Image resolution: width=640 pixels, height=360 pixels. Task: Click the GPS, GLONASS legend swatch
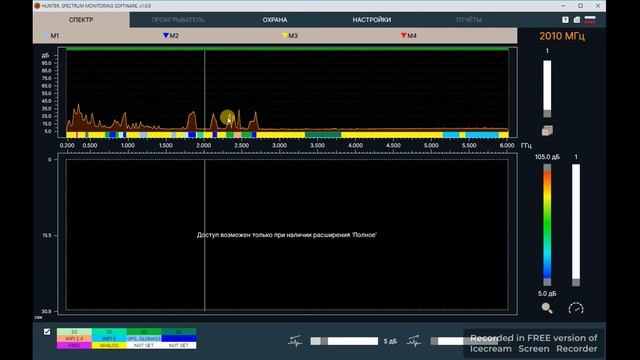pyautogui.click(x=144, y=339)
